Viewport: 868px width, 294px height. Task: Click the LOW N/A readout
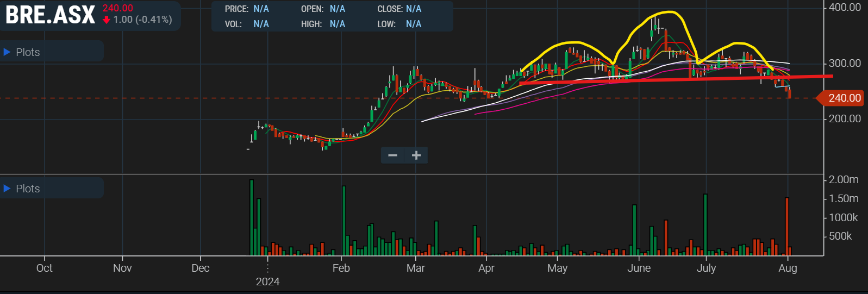point(399,24)
